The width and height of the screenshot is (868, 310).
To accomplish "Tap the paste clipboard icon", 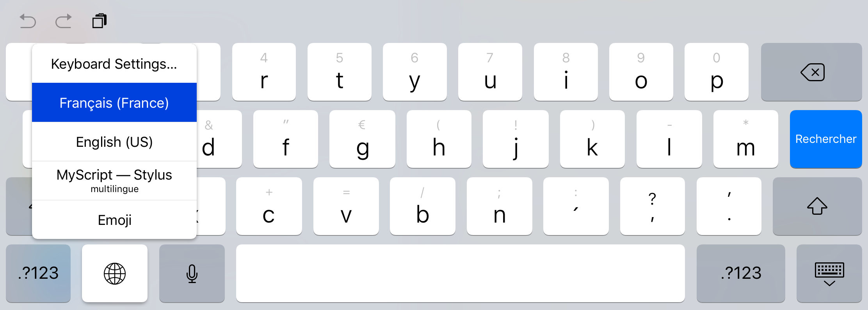I will tap(100, 21).
